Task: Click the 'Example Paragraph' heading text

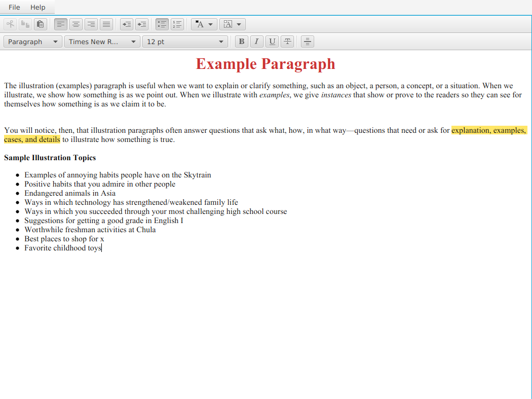Action: coord(265,64)
